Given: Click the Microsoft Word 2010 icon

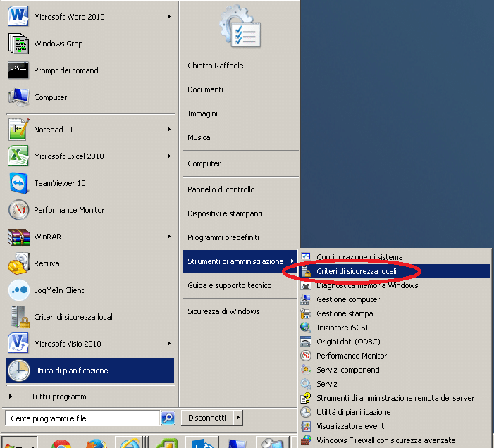Looking at the screenshot, I should coord(18,16).
